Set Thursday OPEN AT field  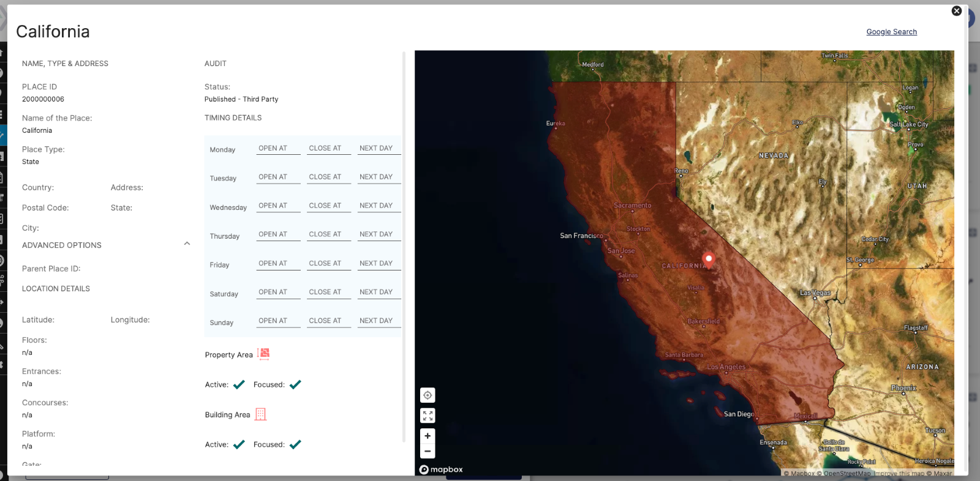[x=278, y=234]
